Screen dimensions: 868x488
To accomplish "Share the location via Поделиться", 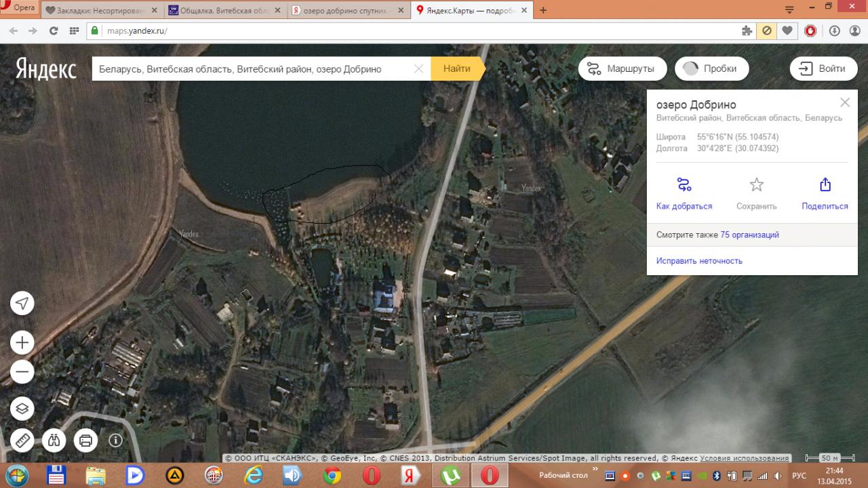I will (x=825, y=185).
